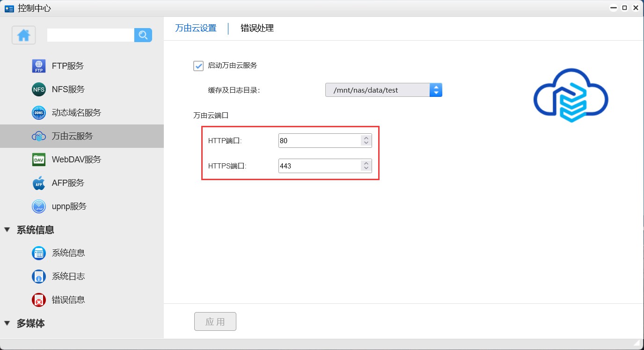The height and width of the screenshot is (350, 644).
Task: Click the HTTPS端口 input field
Action: (x=319, y=166)
